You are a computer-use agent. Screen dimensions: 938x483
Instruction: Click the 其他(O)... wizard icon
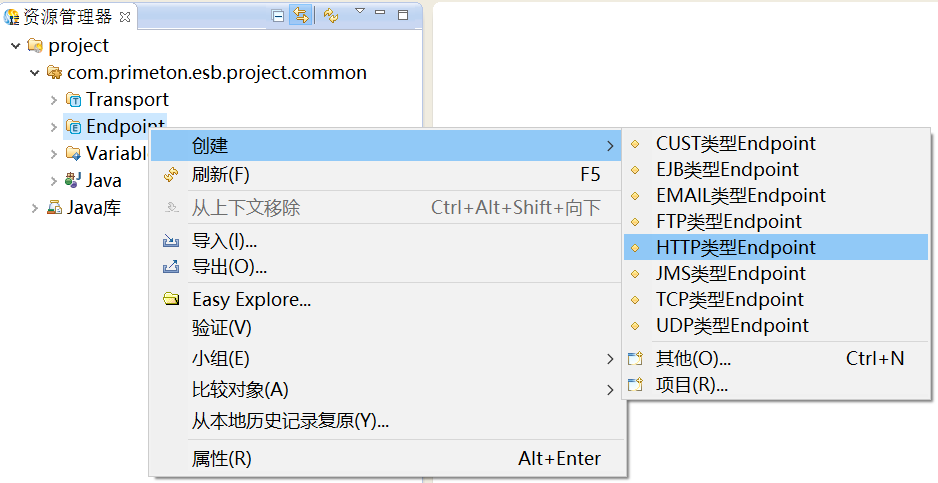click(634, 358)
